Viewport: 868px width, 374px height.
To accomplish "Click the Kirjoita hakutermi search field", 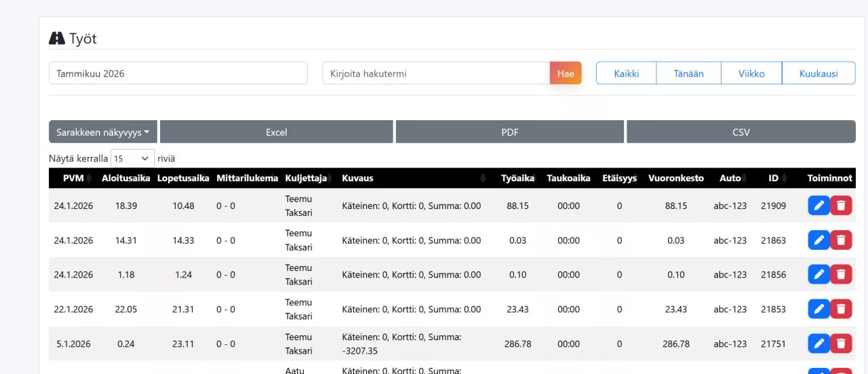I will click(x=436, y=73).
